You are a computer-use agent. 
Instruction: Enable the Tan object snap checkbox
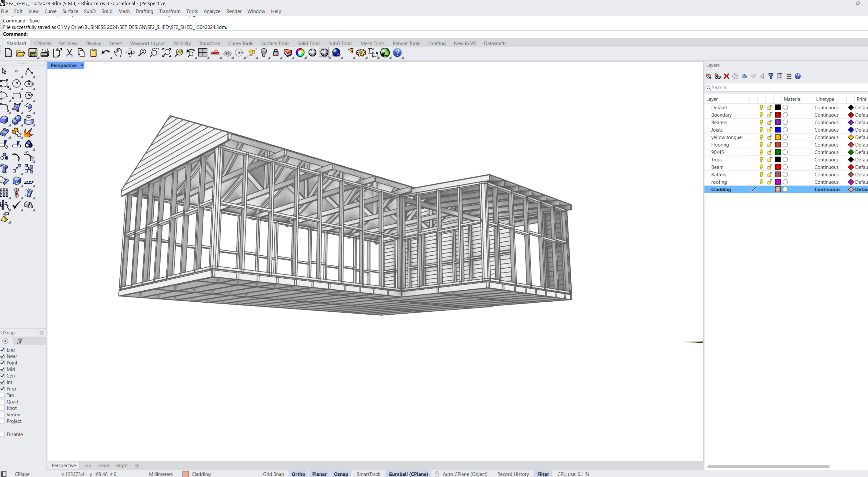click(x=2, y=395)
